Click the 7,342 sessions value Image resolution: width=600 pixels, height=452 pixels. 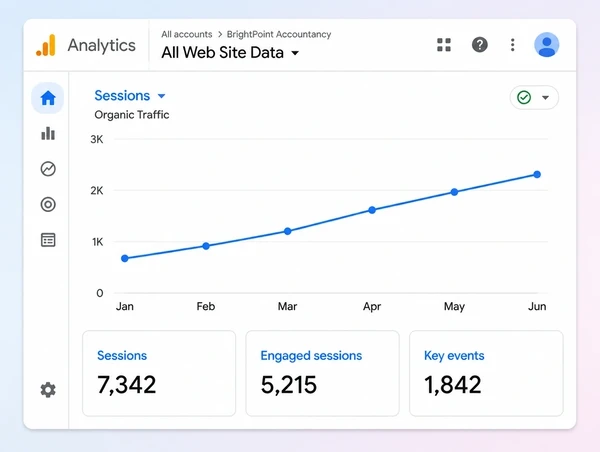coord(127,385)
